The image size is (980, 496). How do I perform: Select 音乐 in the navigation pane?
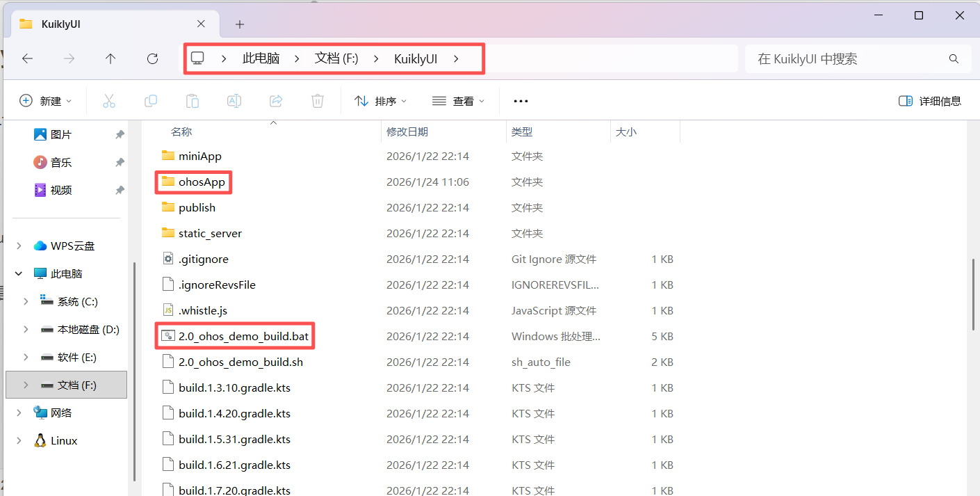click(x=61, y=162)
